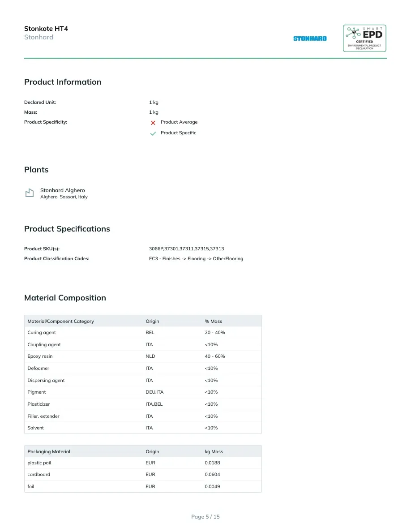The height and width of the screenshot is (532, 411).
Task: Select the Product Specific option text
Action: point(178,133)
